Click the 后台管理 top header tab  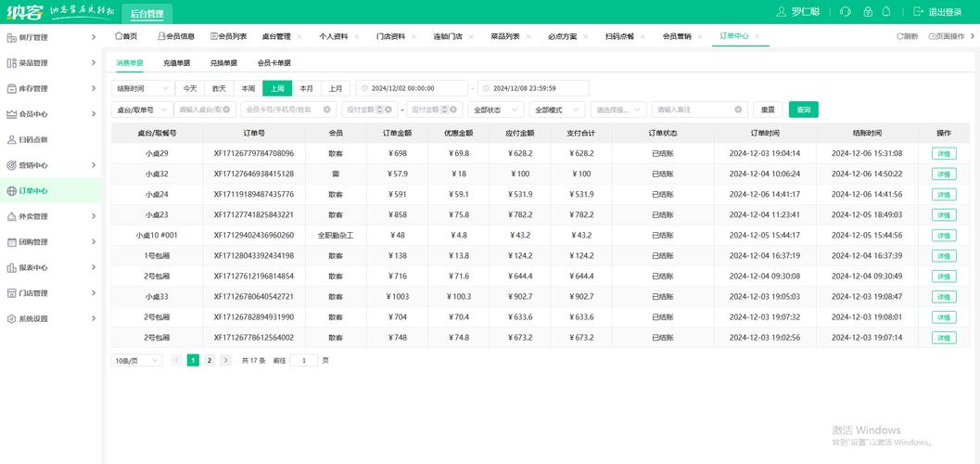coord(146,13)
